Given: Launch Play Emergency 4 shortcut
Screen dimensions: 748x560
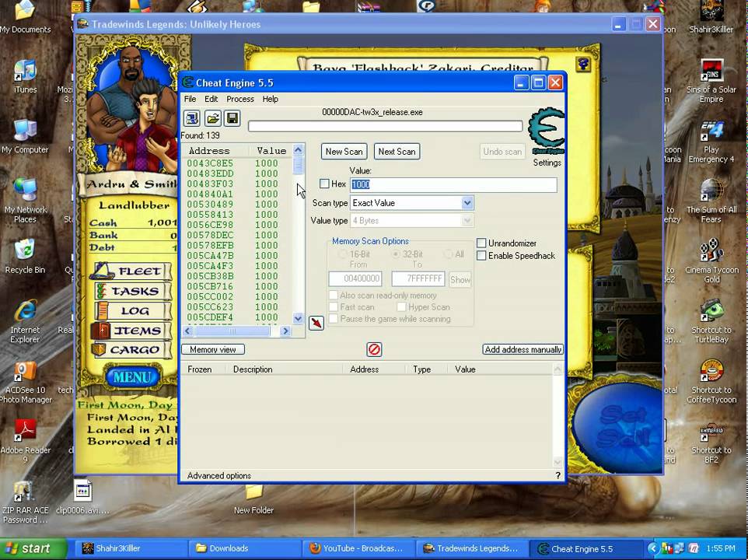Looking at the screenshot, I should (x=711, y=142).
